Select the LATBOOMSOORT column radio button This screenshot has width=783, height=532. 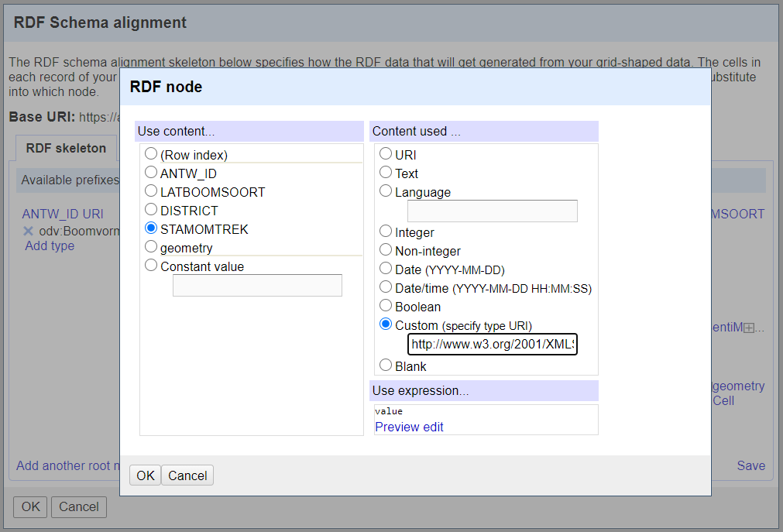coord(151,191)
